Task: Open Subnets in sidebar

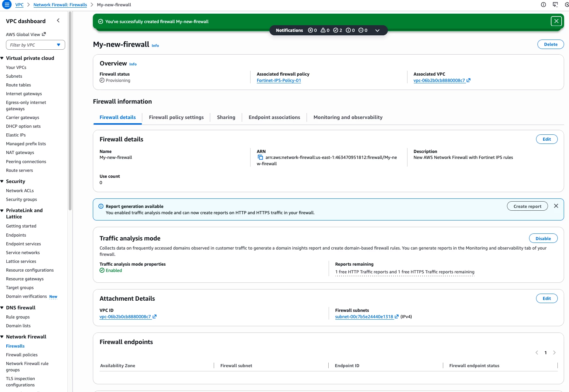Action: (14, 76)
